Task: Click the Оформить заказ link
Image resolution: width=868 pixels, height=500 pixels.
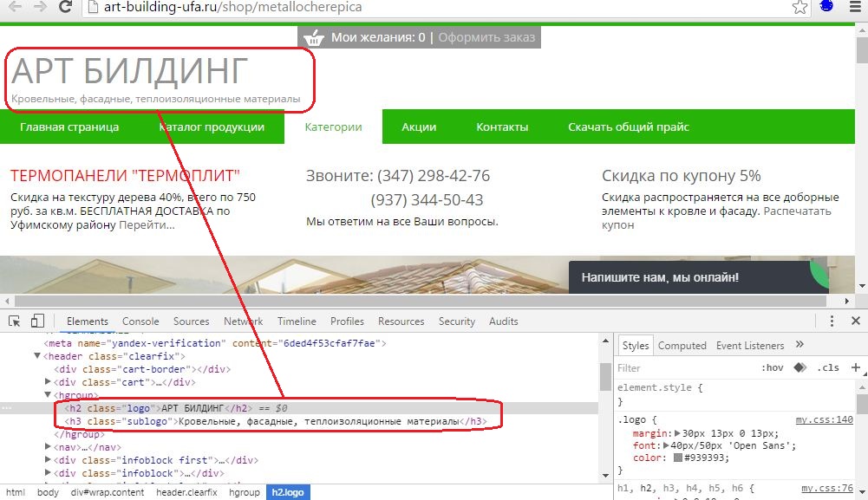Action: [486, 37]
